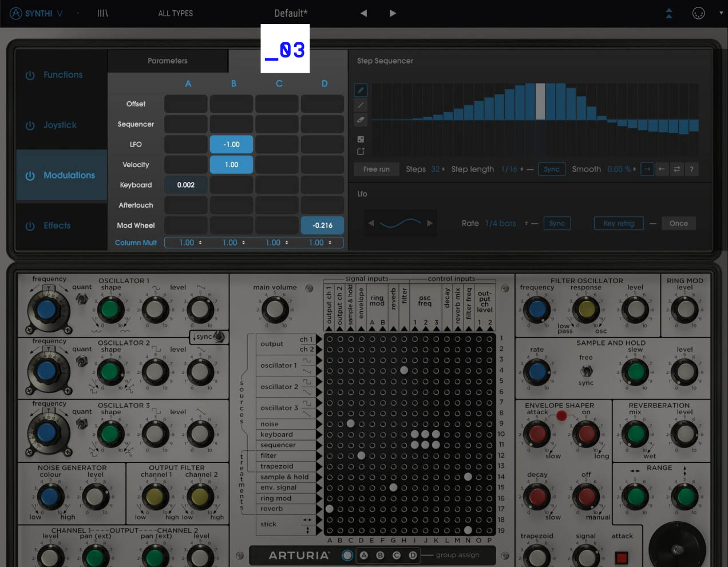
Task: Click the MIDI connector icon in top bar
Action: click(698, 13)
